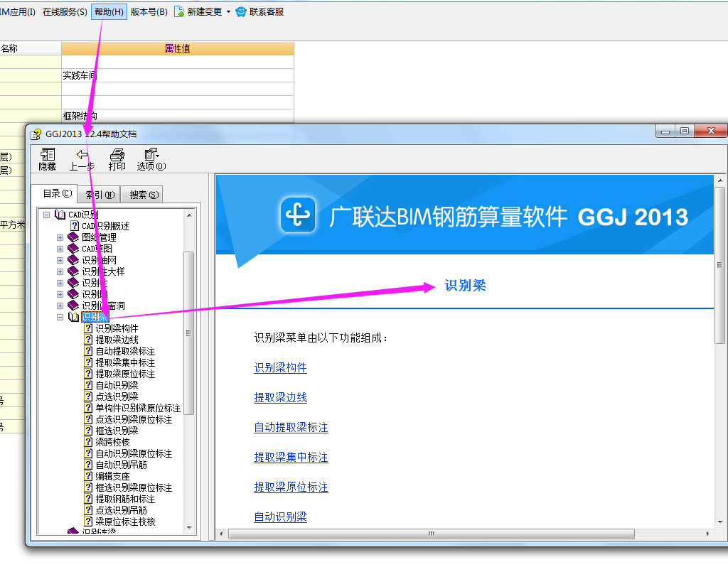This screenshot has height=572, width=728.
Task: Click the 识别轴网 book icon
Action: pyautogui.click(x=73, y=260)
